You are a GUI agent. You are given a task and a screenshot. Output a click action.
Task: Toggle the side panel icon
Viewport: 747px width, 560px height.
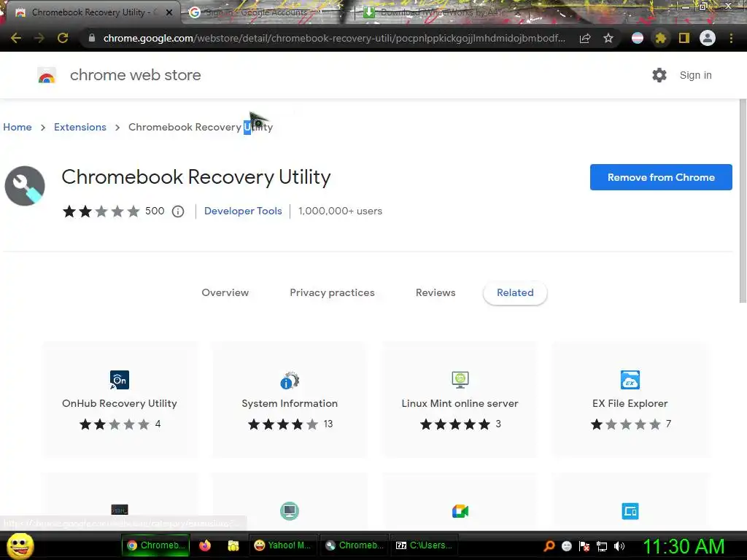684,38
